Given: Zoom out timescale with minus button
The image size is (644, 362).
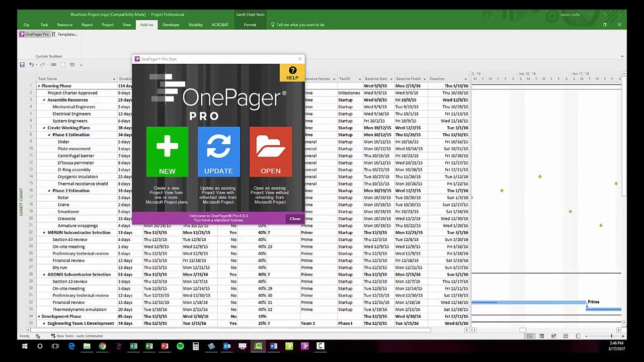Looking at the screenshot, I should click(586, 336).
